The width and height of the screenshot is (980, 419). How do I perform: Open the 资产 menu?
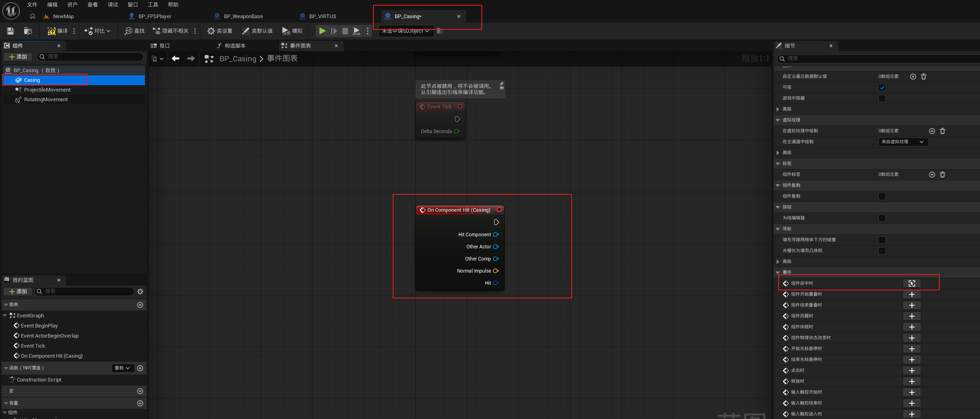pyautogui.click(x=73, y=5)
